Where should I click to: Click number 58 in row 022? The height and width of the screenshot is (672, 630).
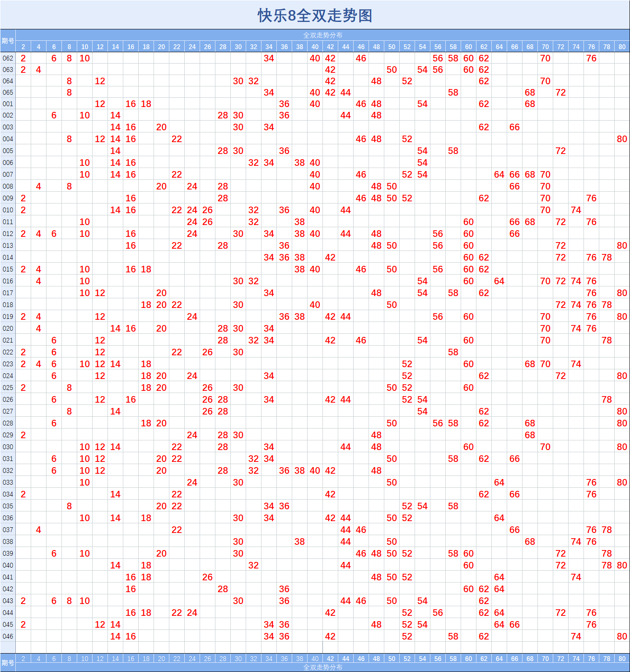(453, 352)
